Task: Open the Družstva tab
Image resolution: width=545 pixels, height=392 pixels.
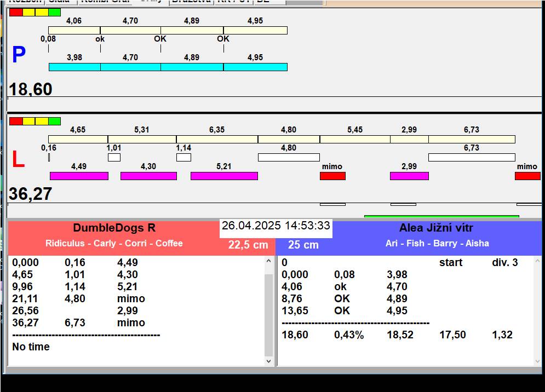Action: click(x=191, y=2)
